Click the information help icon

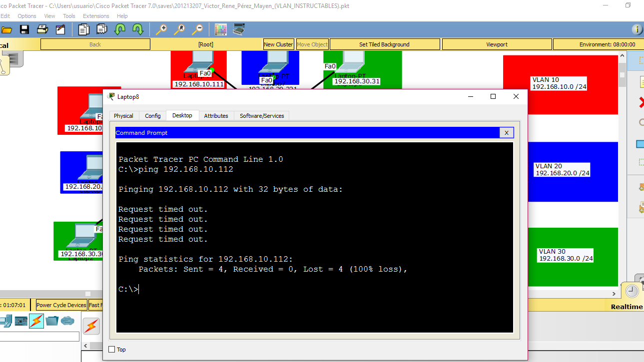(x=637, y=29)
